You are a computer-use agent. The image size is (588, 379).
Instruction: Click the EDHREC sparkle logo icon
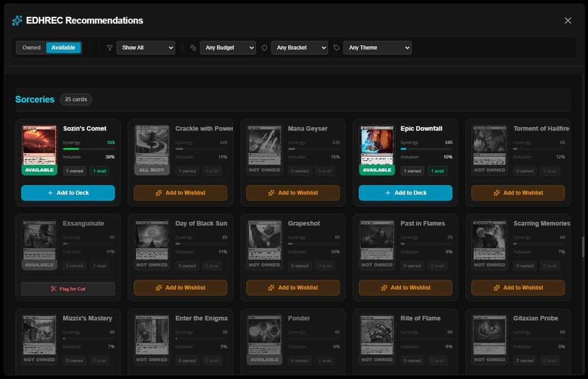tap(17, 21)
